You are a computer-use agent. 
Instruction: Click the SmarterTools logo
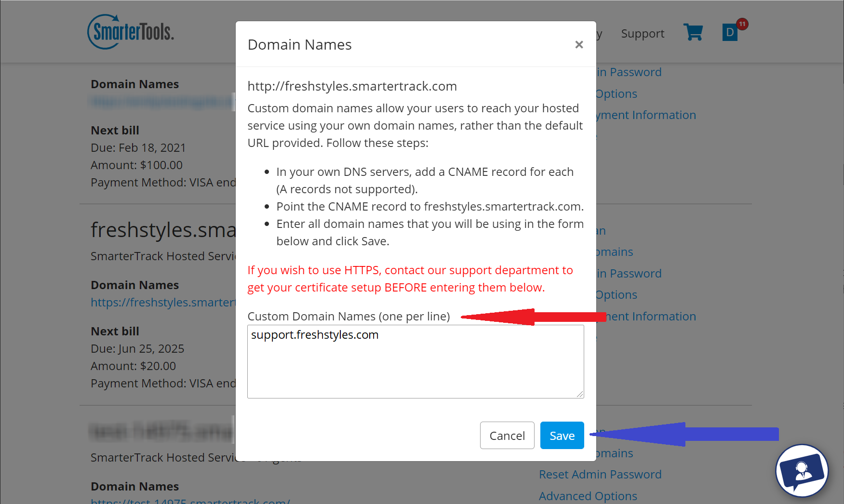131,32
